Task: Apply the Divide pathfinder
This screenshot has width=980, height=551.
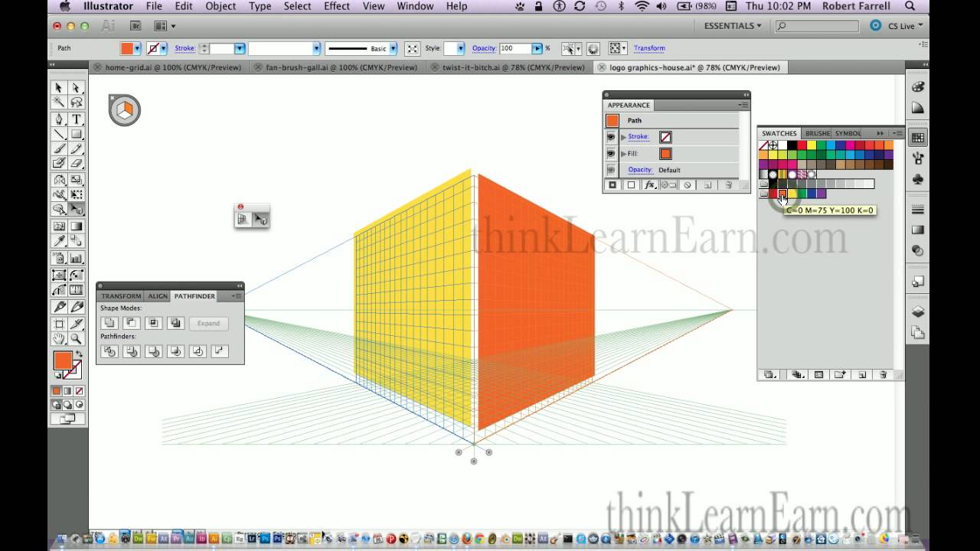Action: point(109,351)
